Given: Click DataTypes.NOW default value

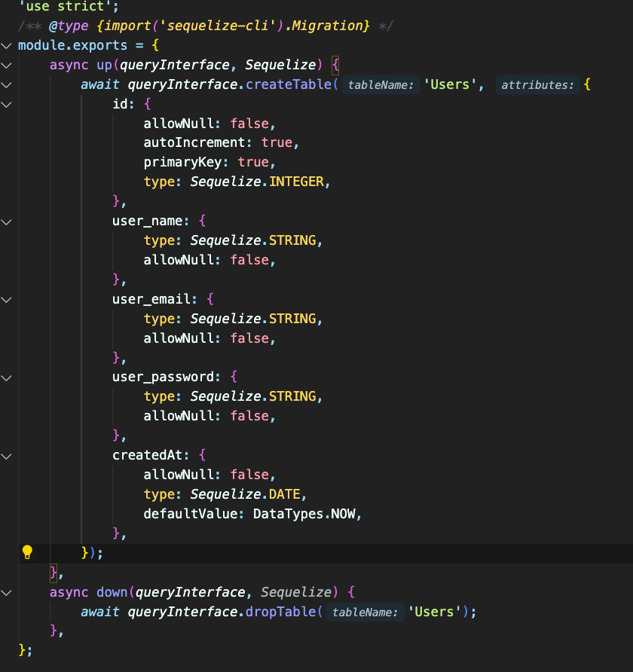Looking at the screenshot, I should [x=304, y=514].
